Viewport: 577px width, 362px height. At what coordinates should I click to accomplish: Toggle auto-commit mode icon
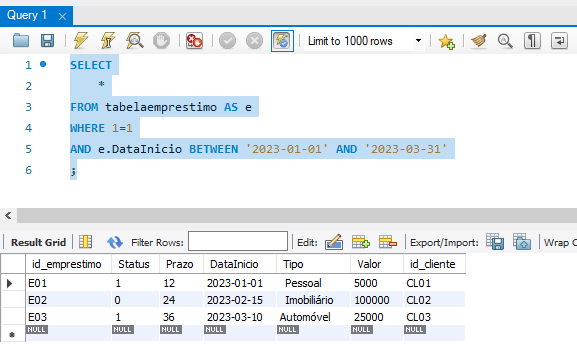click(282, 41)
